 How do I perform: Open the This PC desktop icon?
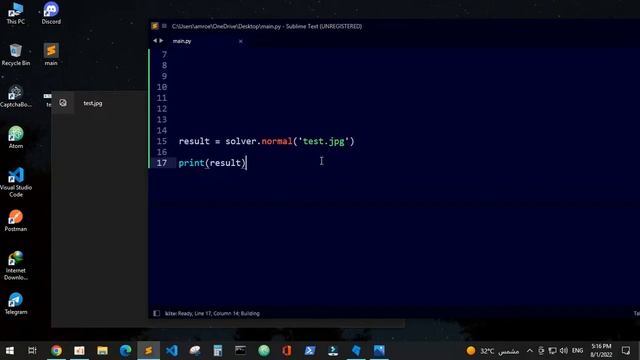(x=16, y=13)
